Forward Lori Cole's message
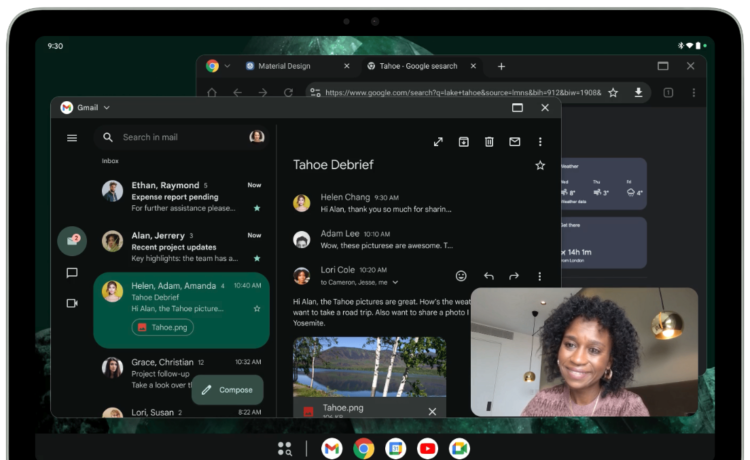The width and height of the screenshot is (750, 460). point(514,276)
